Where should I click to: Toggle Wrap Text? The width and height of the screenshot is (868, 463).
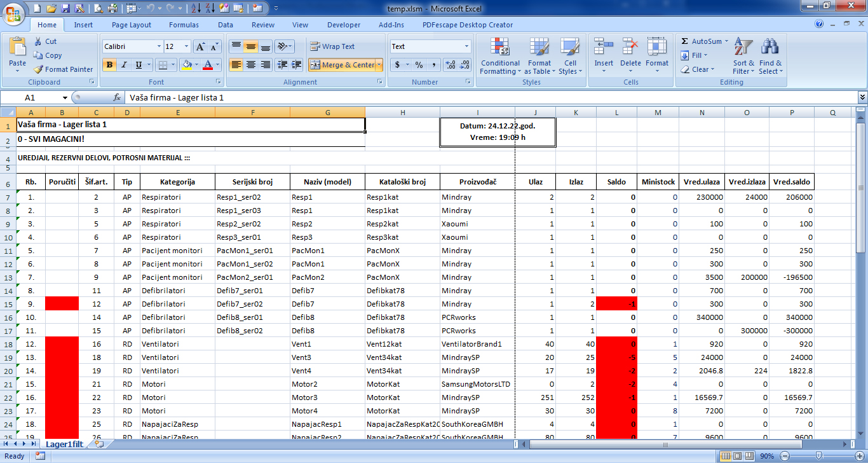[x=333, y=46]
